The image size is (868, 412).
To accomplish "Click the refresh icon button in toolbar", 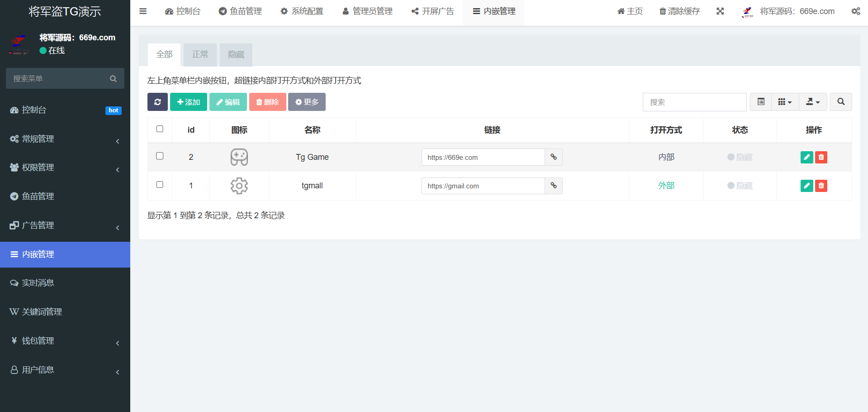I will tap(157, 102).
